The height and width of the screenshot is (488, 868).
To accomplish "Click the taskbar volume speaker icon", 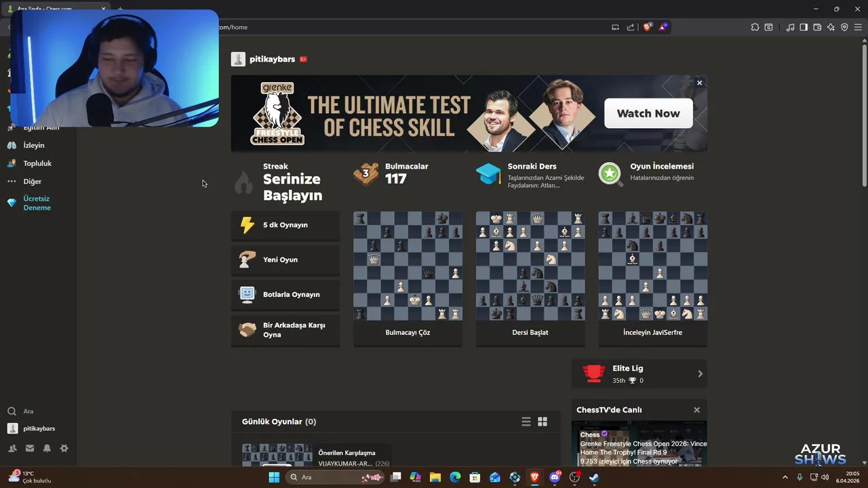I will point(825,477).
